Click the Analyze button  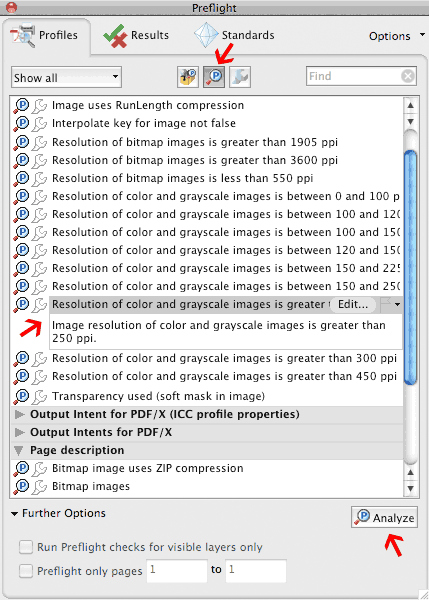[x=384, y=517]
